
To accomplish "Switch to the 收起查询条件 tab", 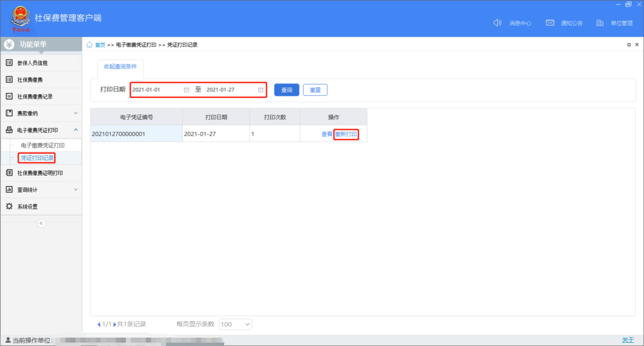I will (x=120, y=67).
